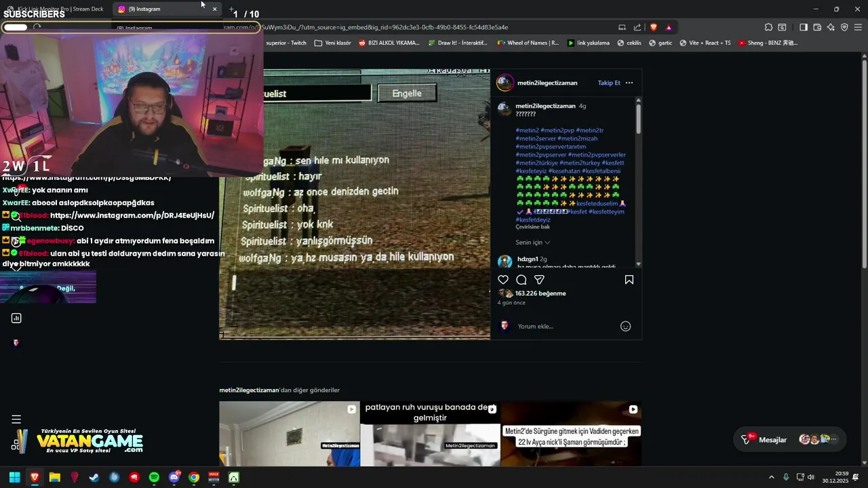This screenshot has width=868, height=488.
Task: Open Steam from taskbar
Action: tap(94, 477)
